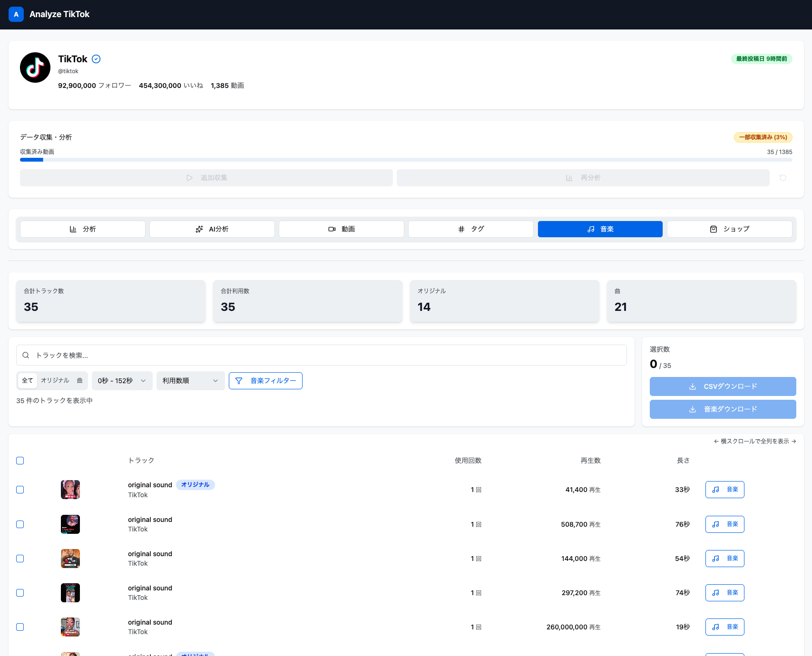Open the 動画 videos section icon

332,229
